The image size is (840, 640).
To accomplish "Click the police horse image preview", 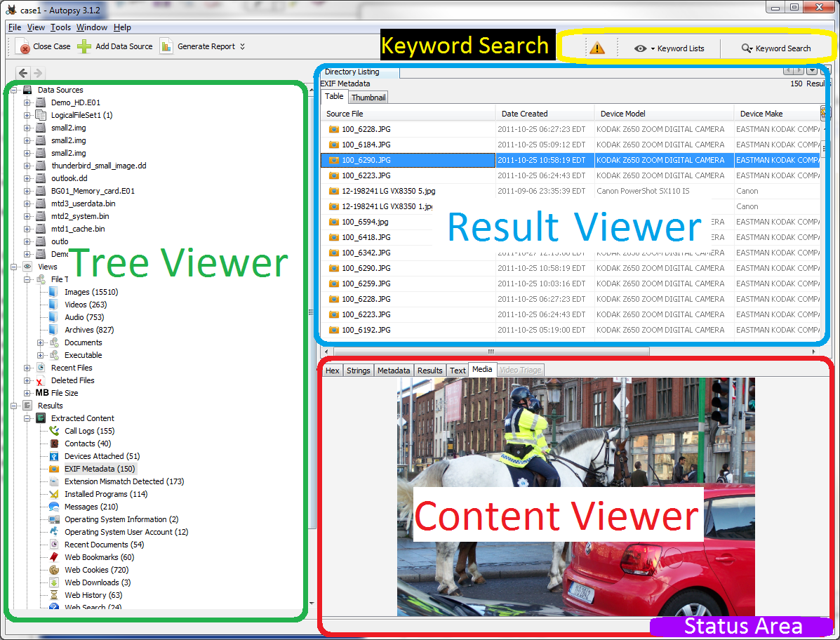I will tap(576, 497).
